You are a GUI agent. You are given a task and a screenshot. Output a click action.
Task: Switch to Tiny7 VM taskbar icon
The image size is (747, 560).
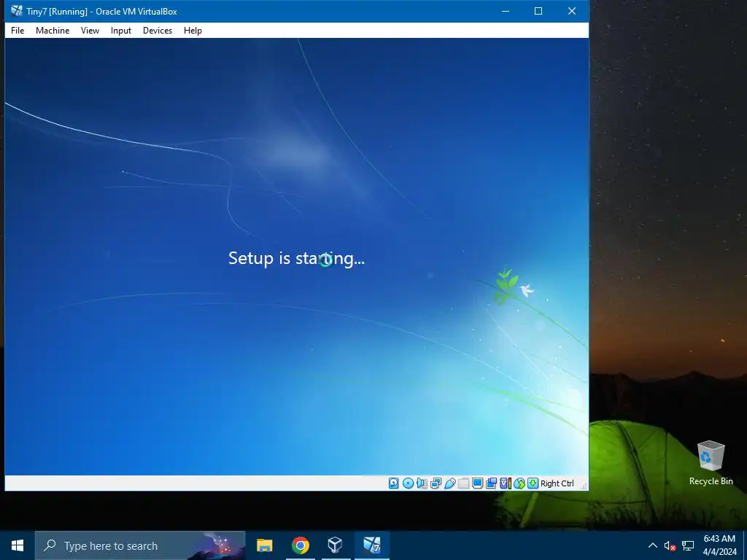(371, 545)
